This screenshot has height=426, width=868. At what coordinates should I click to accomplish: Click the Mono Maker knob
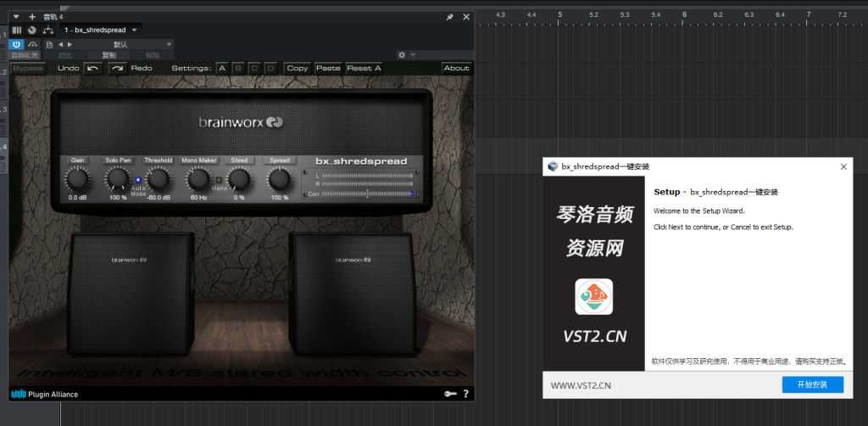198,179
